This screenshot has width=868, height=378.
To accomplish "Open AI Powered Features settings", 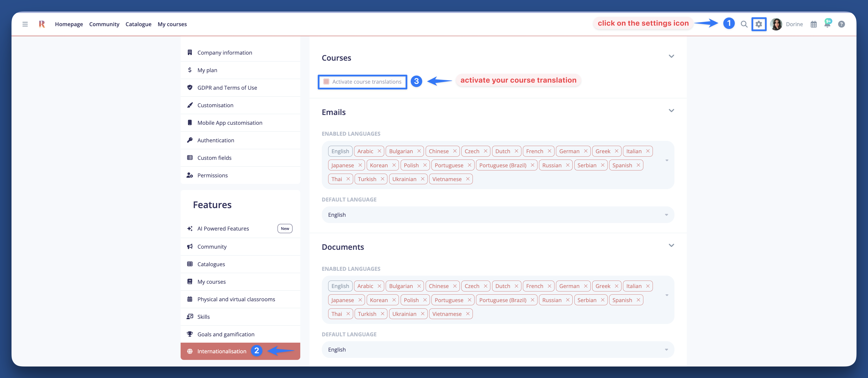I will pos(223,229).
